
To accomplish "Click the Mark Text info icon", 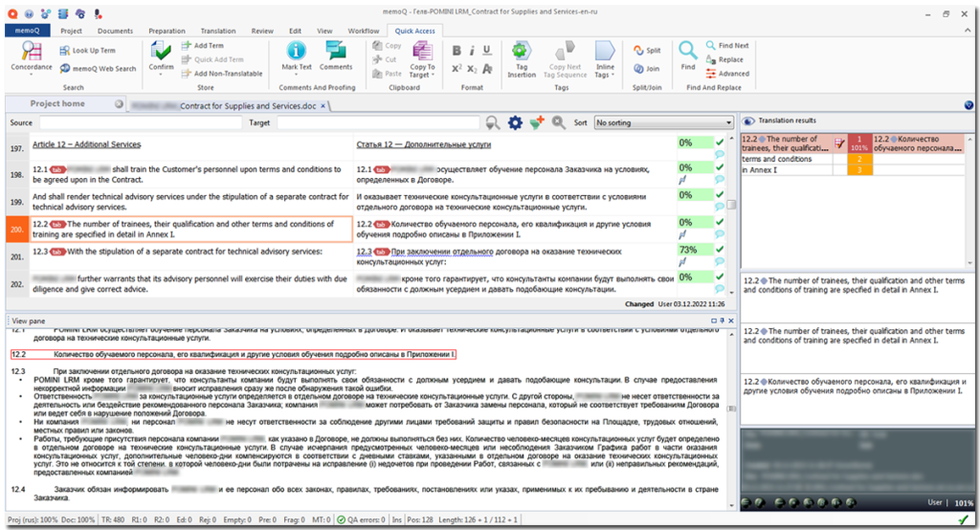I will pyautogui.click(x=297, y=50).
